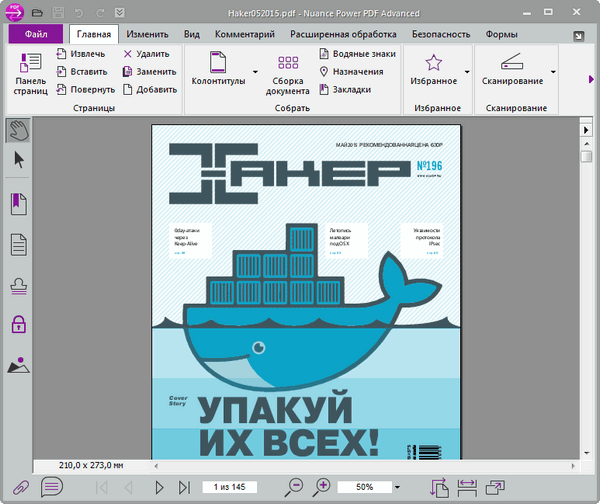Image resolution: width=600 pixels, height=504 pixels.
Task: Click vertical scrollbar down arrow
Action: coord(587,453)
